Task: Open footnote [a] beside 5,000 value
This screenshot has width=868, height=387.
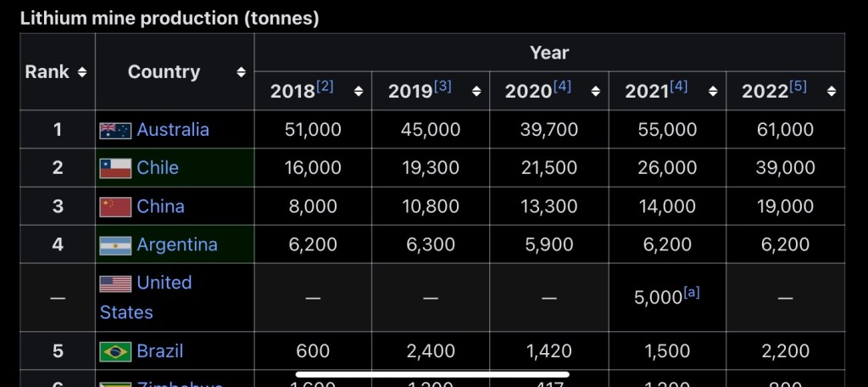Action: pyautogui.click(x=692, y=292)
